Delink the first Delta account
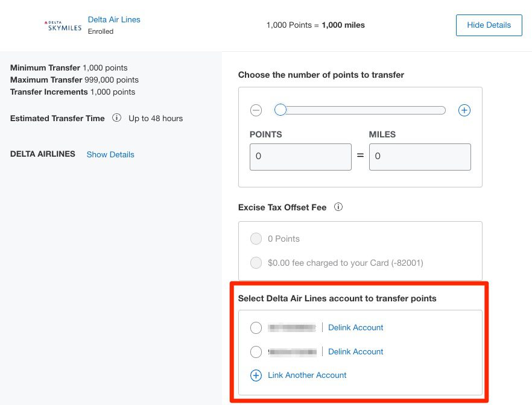This screenshot has height=405, width=532. 355,327
